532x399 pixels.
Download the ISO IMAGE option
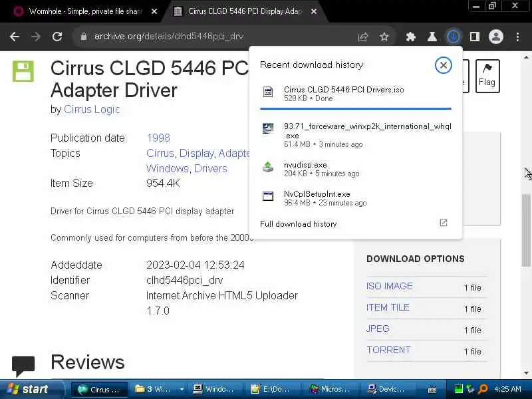(x=390, y=287)
